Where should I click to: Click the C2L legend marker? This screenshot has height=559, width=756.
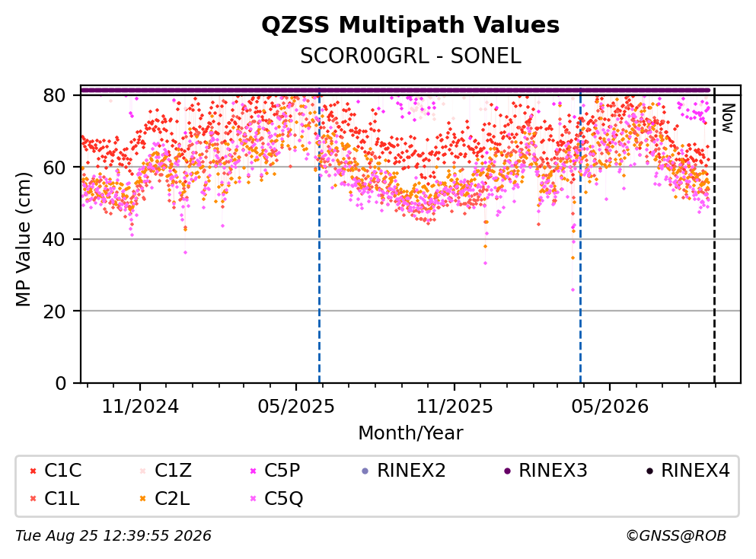[x=142, y=499]
